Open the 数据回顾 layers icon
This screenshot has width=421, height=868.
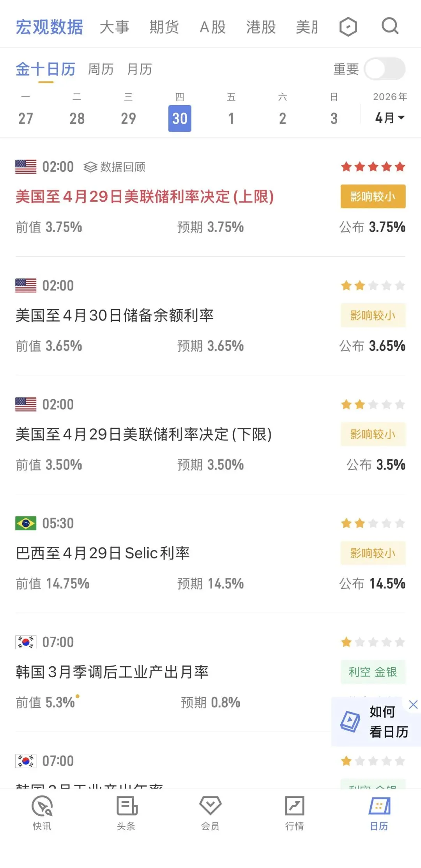click(x=90, y=167)
